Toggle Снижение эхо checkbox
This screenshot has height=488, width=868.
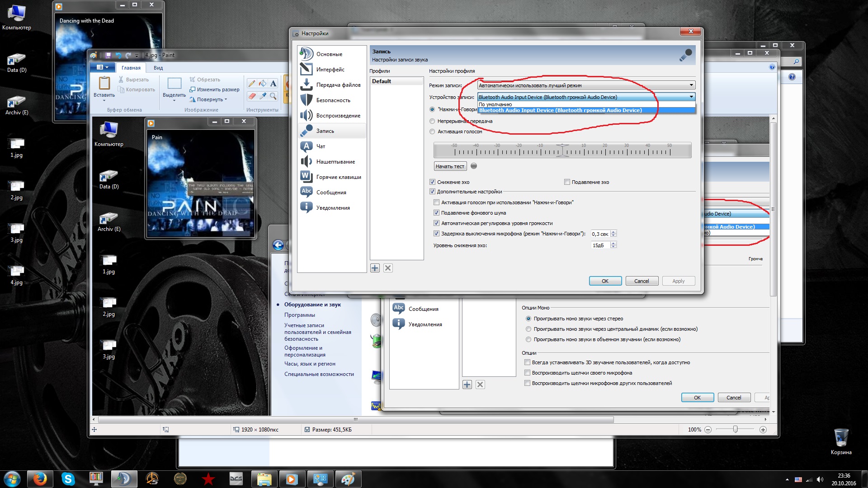tap(432, 182)
